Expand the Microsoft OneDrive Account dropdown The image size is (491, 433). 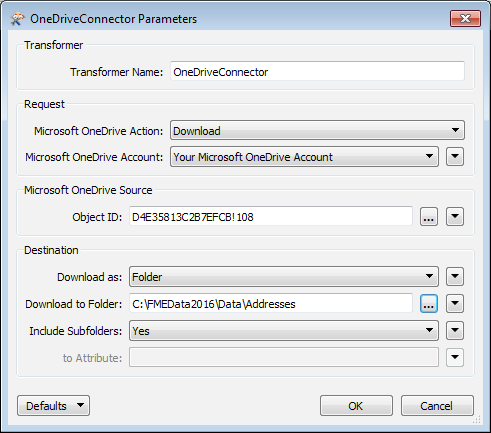pyautogui.click(x=304, y=157)
